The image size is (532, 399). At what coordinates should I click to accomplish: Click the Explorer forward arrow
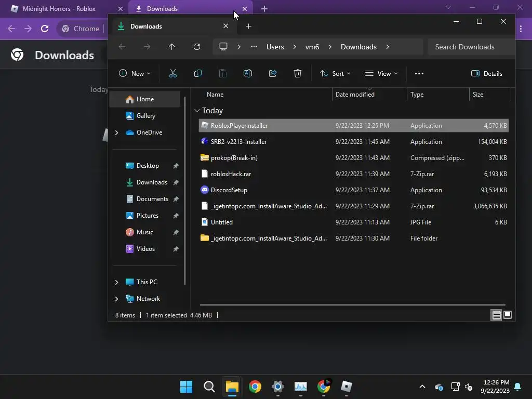147,47
